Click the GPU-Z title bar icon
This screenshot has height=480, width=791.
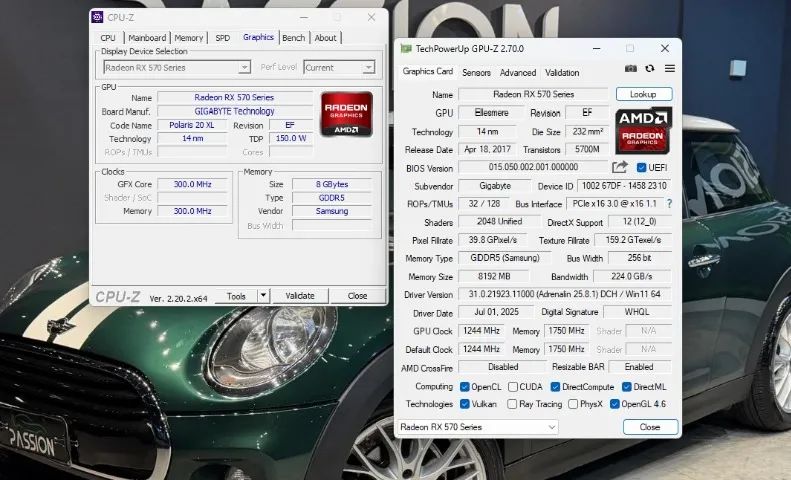tap(406, 48)
